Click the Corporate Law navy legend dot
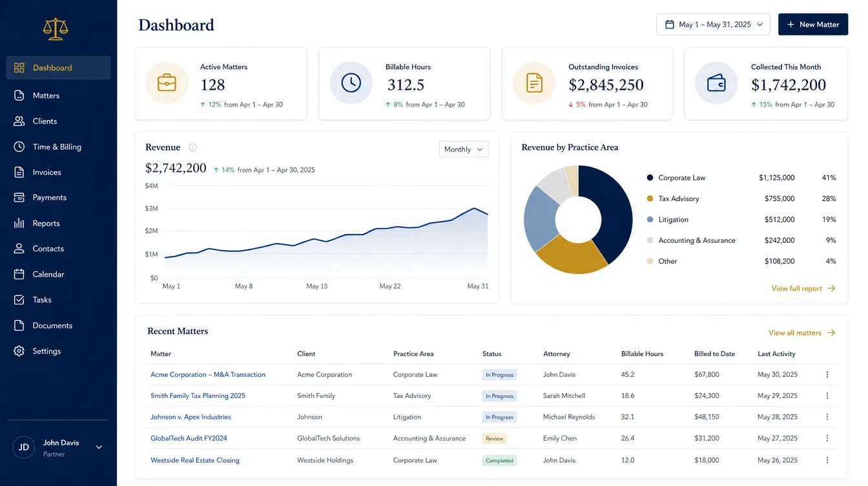 tap(650, 178)
